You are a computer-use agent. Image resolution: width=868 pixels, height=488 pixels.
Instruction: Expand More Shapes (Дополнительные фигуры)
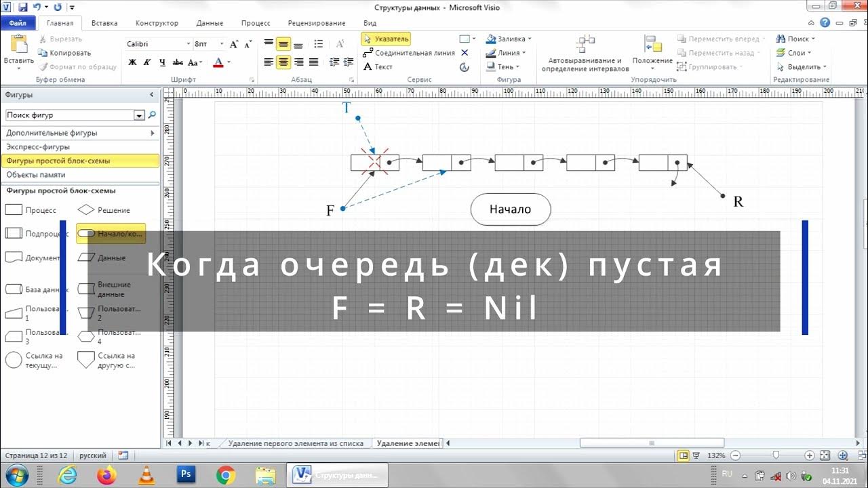click(x=81, y=133)
